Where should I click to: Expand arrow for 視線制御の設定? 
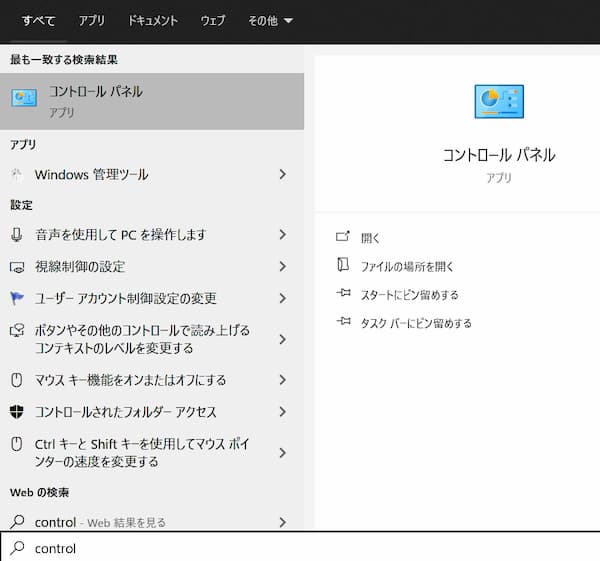(x=283, y=266)
